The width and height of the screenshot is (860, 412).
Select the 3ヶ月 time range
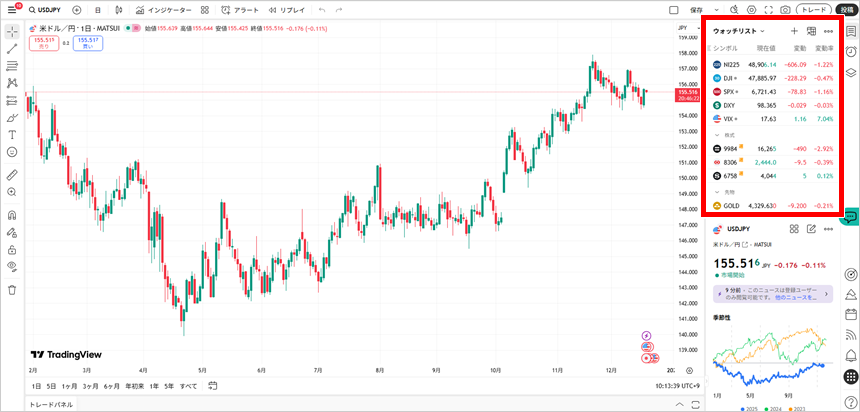point(91,386)
